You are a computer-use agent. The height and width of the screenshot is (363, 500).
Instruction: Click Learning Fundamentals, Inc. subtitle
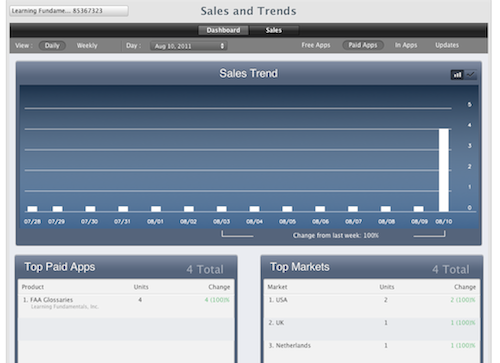[x=65, y=307]
